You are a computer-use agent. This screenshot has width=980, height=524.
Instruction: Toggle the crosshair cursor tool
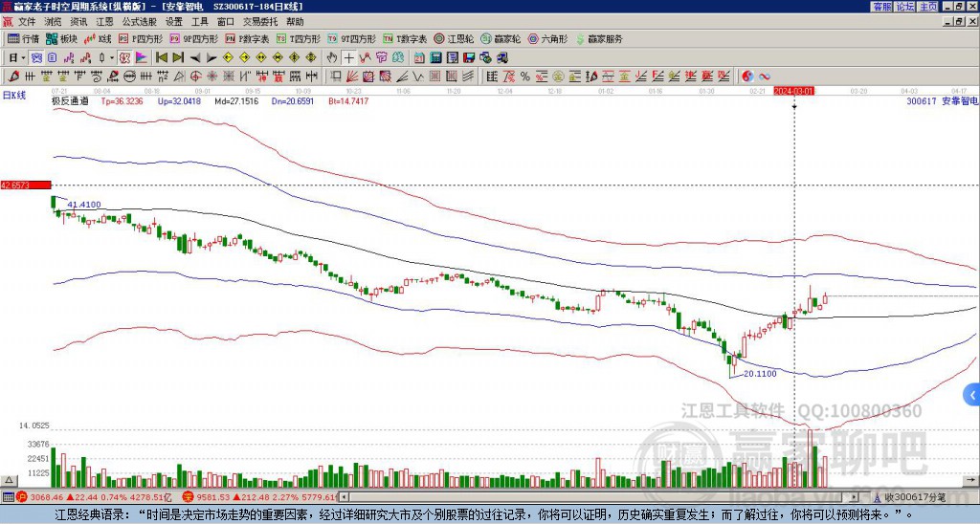[348, 57]
